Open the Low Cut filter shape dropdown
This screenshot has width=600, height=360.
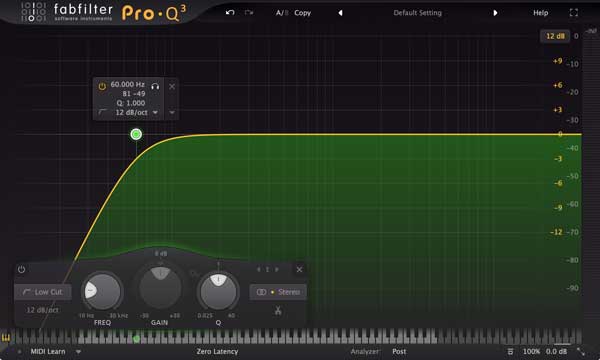pyautogui.click(x=43, y=292)
